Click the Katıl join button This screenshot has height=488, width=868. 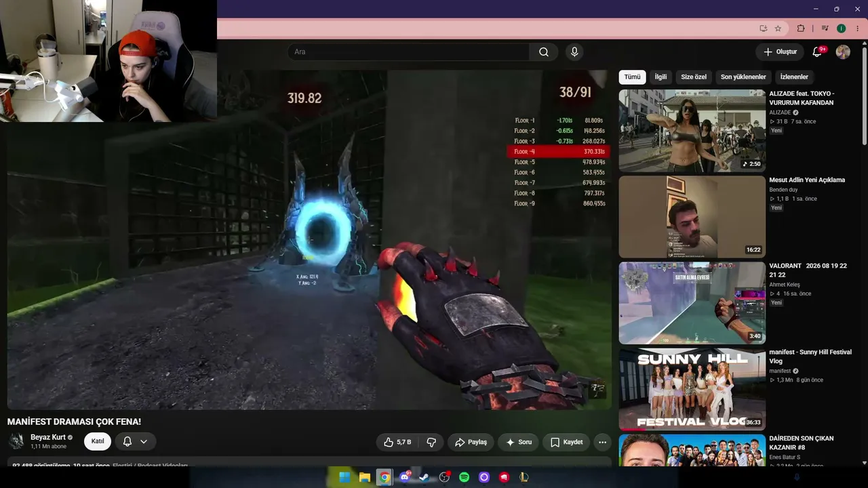click(98, 441)
